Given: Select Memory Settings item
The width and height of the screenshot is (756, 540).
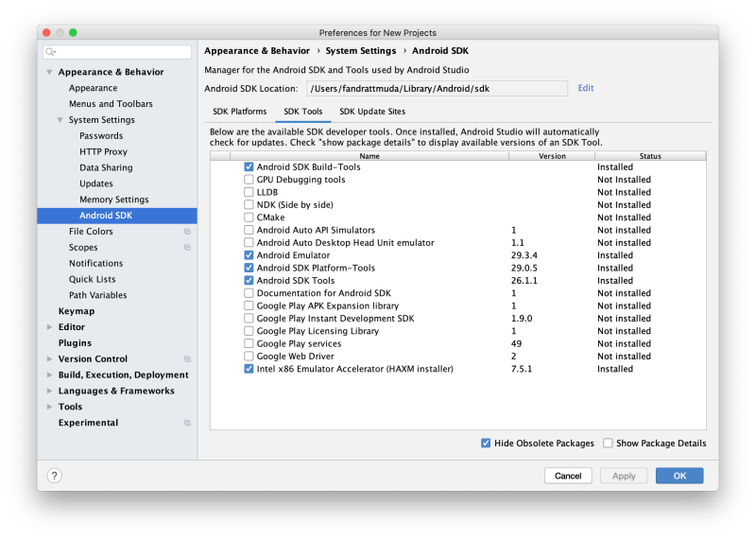Looking at the screenshot, I should (114, 200).
